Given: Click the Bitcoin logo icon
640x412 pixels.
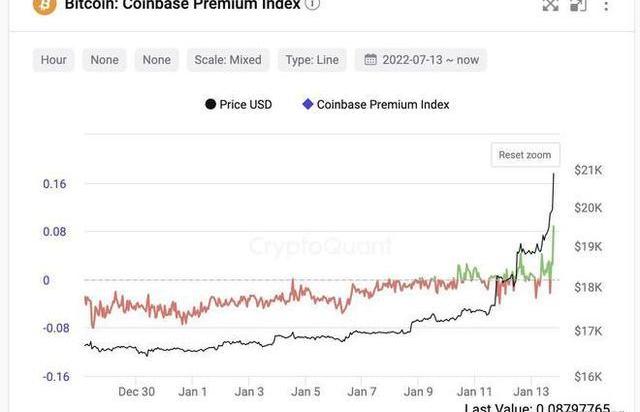Looking at the screenshot, I should 45,5.
